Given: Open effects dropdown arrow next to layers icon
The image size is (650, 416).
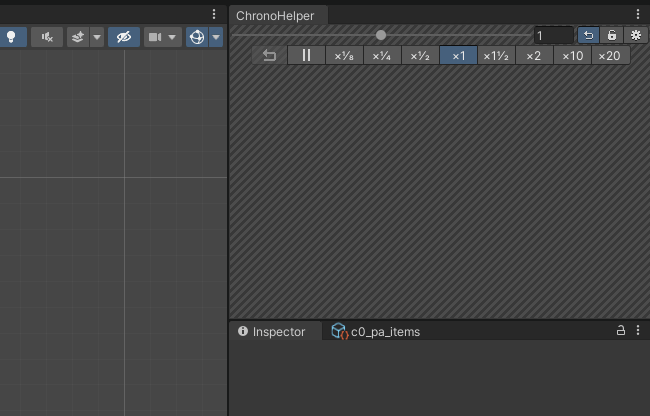Looking at the screenshot, I should [x=97, y=37].
